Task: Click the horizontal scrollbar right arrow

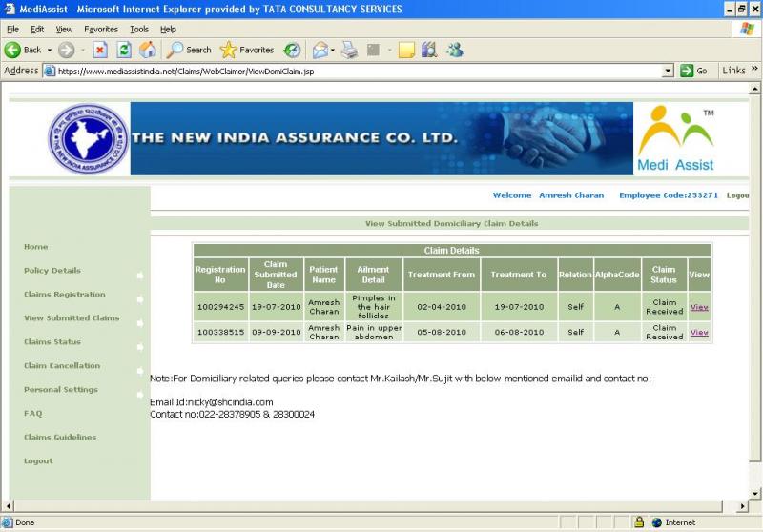Action: tap(743, 506)
